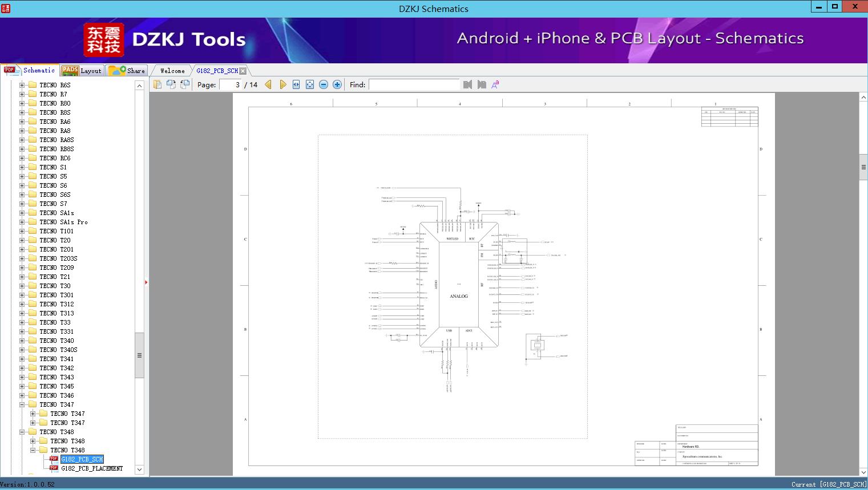The width and height of the screenshot is (868, 490).
Task: Toggle match case search icon
Action: click(495, 84)
